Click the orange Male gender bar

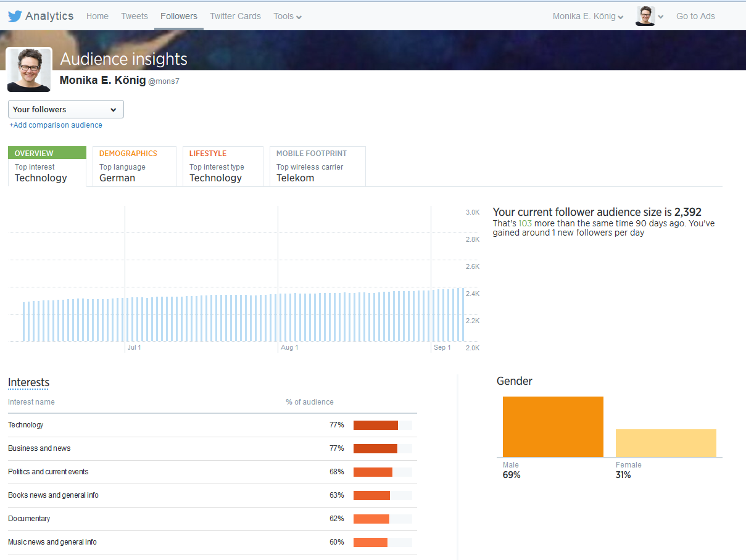pos(553,427)
